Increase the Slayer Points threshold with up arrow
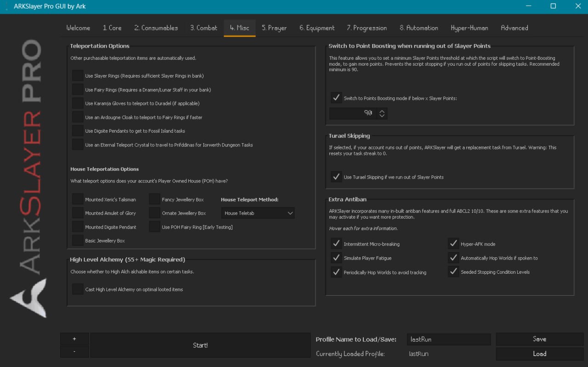 [x=382, y=110]
